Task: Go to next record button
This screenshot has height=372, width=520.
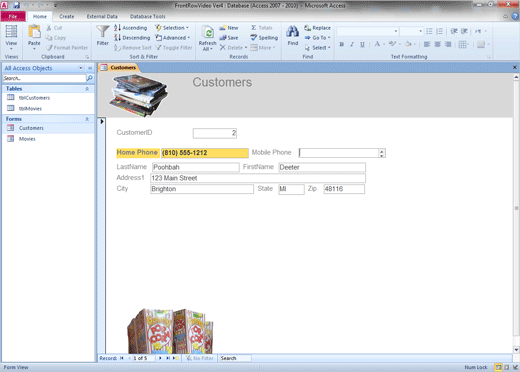Action: point(160,358)
